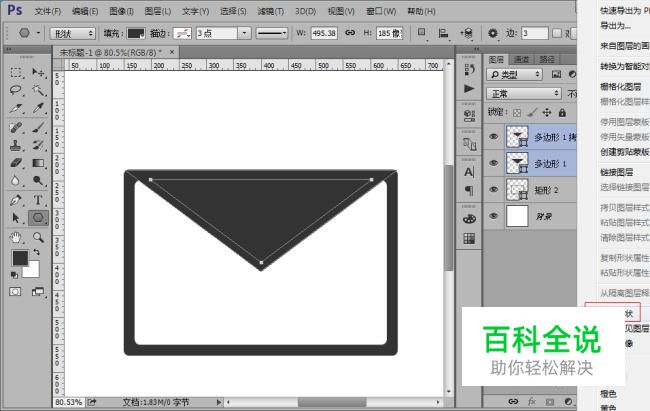Switch to the 路径 tab
Viewport: 650px width, 411px height.
547,60
